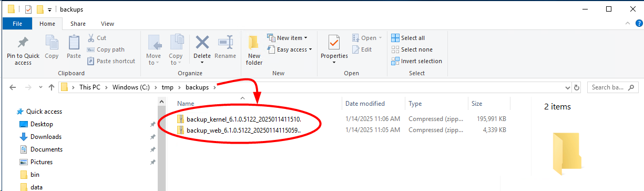This screenshot has width=644, height=191.
Task: Open Desktop in navigation pane
Action: 42,124
